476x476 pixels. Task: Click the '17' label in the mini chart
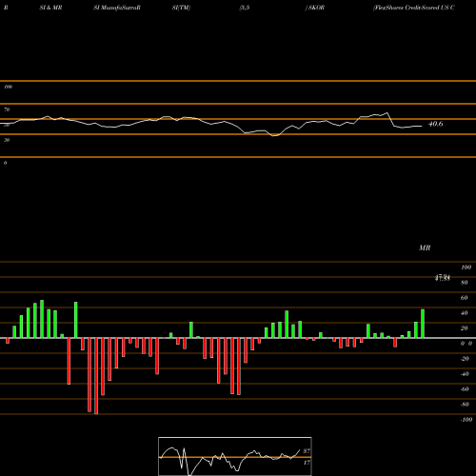pyautogui.click(x=307, y=463)
